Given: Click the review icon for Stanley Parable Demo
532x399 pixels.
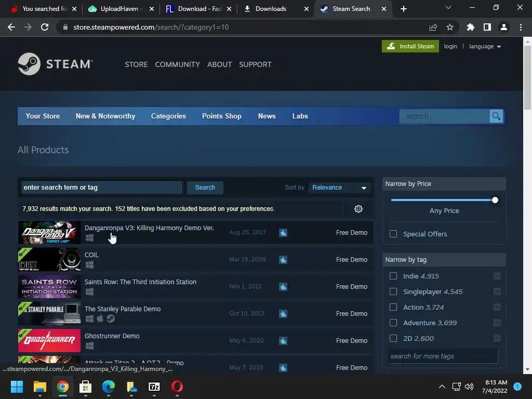Looking at the screenshot, I should [x=283, y=313].
